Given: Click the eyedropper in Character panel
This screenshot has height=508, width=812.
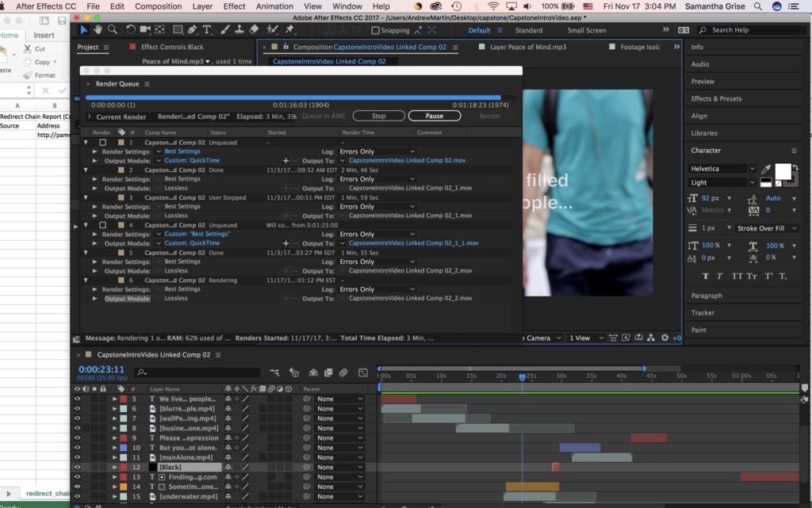Looking at the screenshot, I should (766, 170).
